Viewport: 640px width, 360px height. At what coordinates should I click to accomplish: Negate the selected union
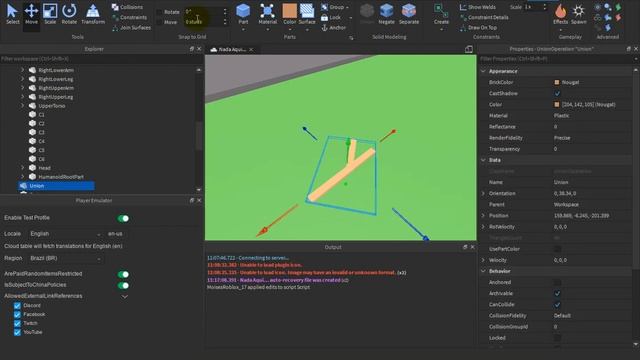point(386,14)
